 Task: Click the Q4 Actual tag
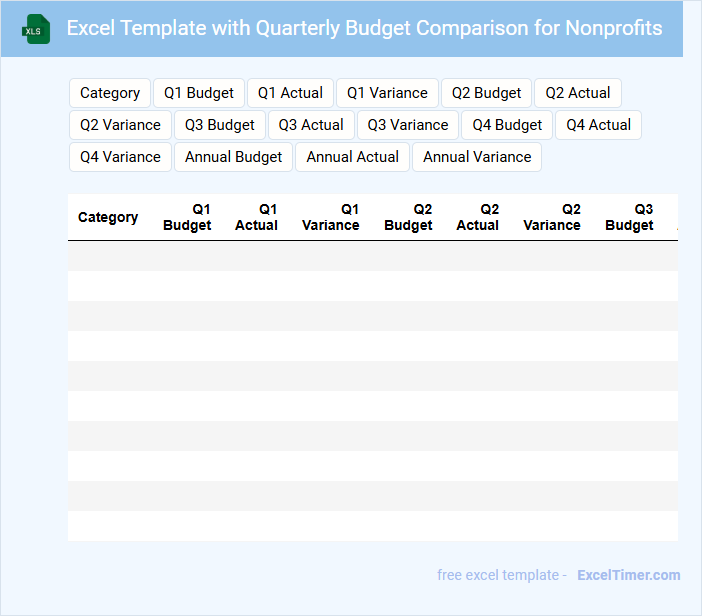[598, 125]
